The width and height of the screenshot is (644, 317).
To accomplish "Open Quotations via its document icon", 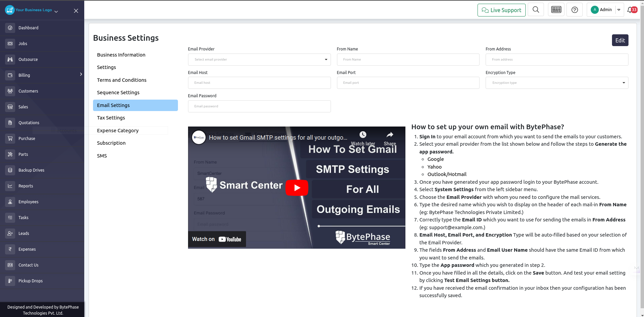I will (x=10, y=123).
